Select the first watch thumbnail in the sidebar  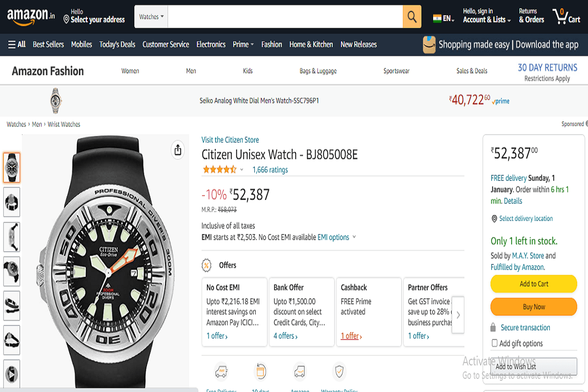pyautogui.click(x=12, y=167)
